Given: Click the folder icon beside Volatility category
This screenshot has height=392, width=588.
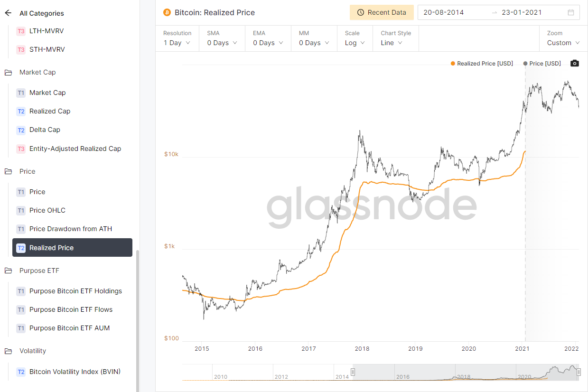Looking at the screenshot, I should pos(8,351).
